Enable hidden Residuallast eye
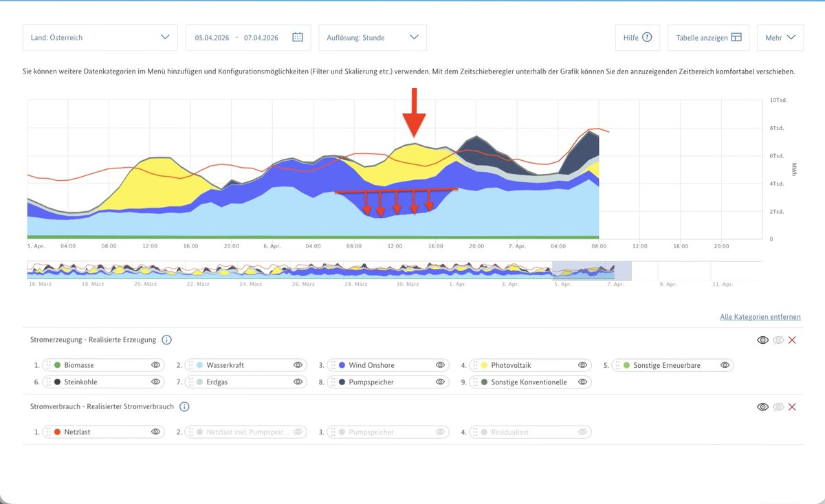825x504 pixels. [x=582, y=432]
